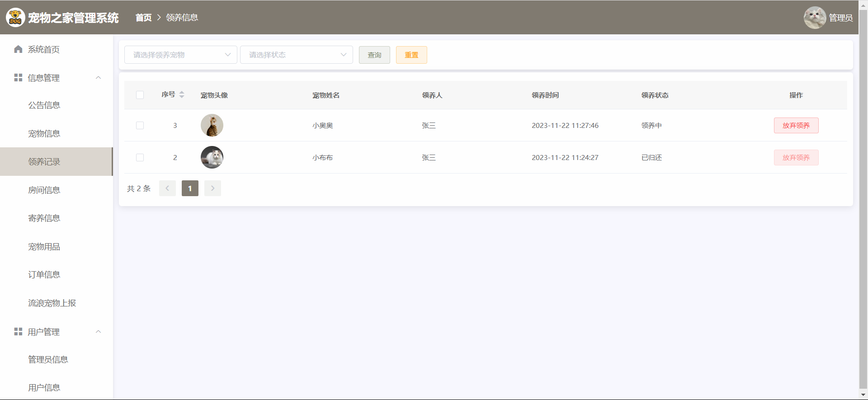Click the 领养中 status cell
This screenshot has width=868, height=400.
pyautogui.click(x=651, y=125)
